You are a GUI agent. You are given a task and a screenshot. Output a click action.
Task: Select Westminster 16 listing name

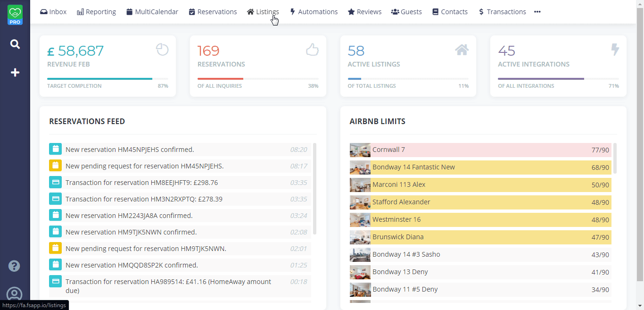[x=396, y=219]
